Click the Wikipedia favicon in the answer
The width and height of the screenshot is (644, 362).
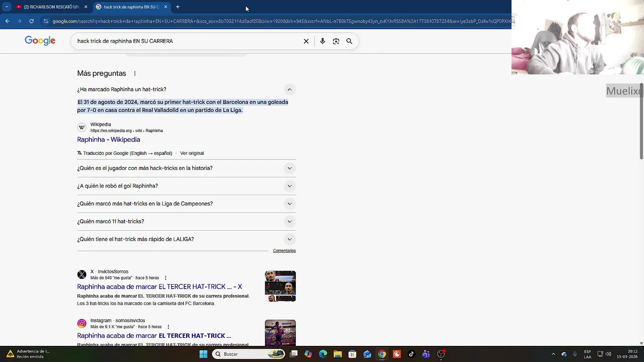(x=82, y=127)
